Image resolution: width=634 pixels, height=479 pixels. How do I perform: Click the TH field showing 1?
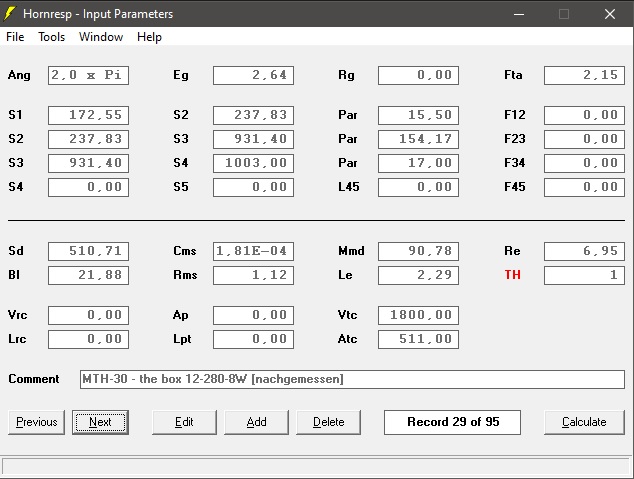[584, 275]
